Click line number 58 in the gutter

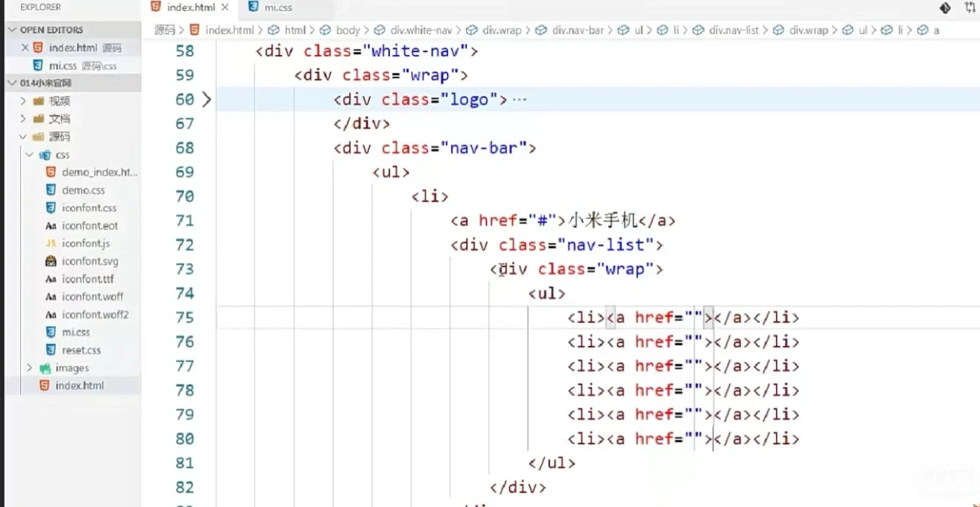tap(185, 51)
